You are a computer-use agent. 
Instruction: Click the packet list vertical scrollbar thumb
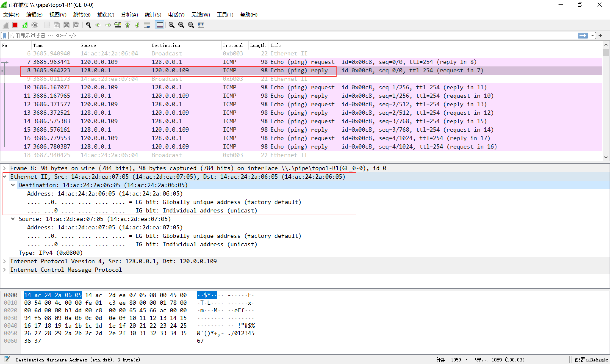tap(606, 52)
